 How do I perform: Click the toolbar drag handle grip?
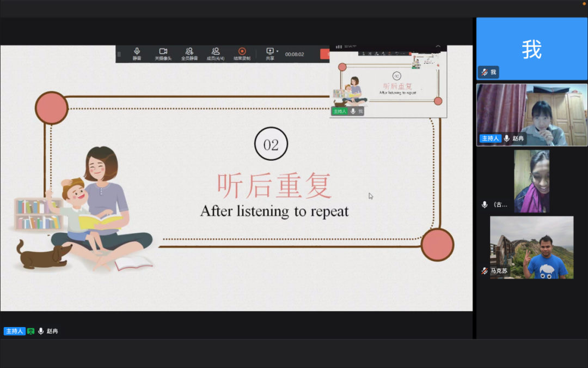click(119, 54)
